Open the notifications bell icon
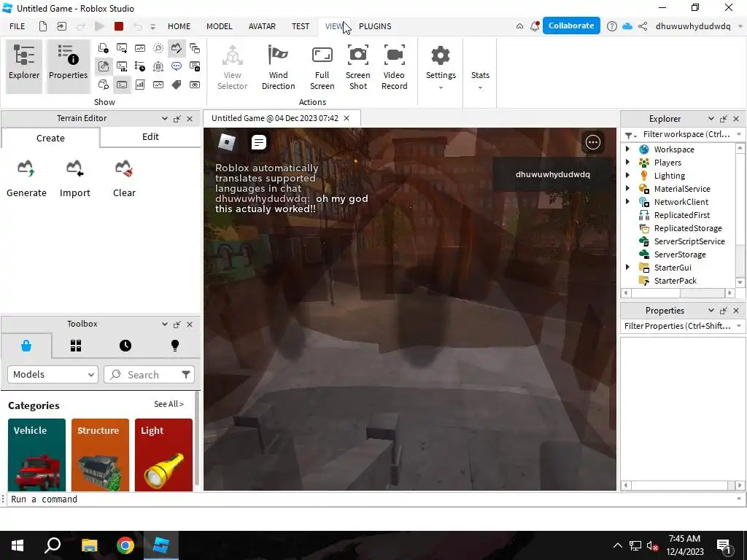This screenshot has width=747, height=560. [535, 26]
